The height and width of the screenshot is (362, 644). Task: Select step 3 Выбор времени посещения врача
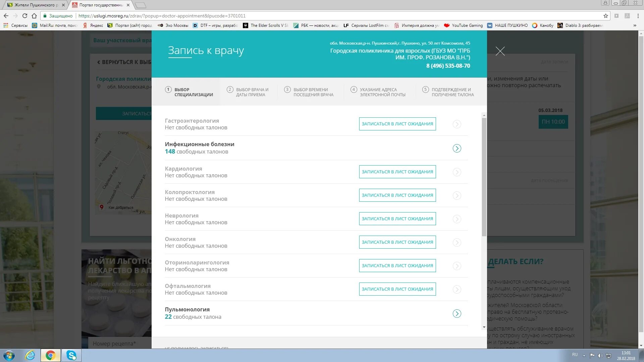(x=310, y=92)
